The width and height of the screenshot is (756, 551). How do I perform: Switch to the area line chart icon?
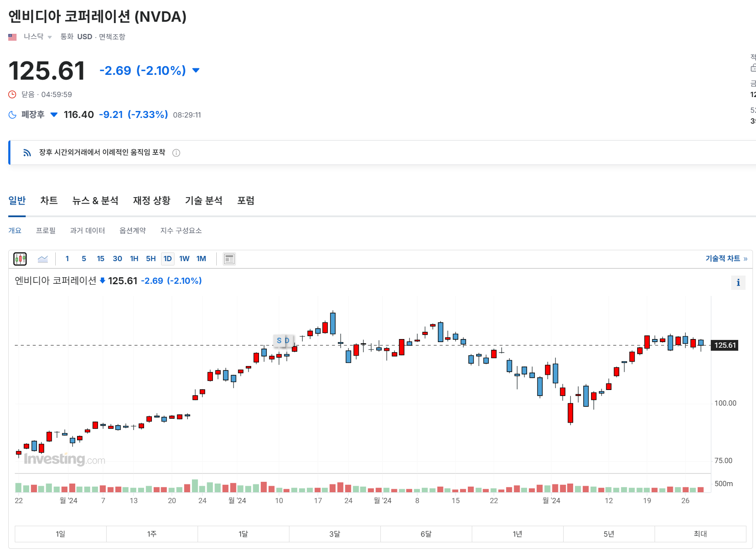(43, 259)
